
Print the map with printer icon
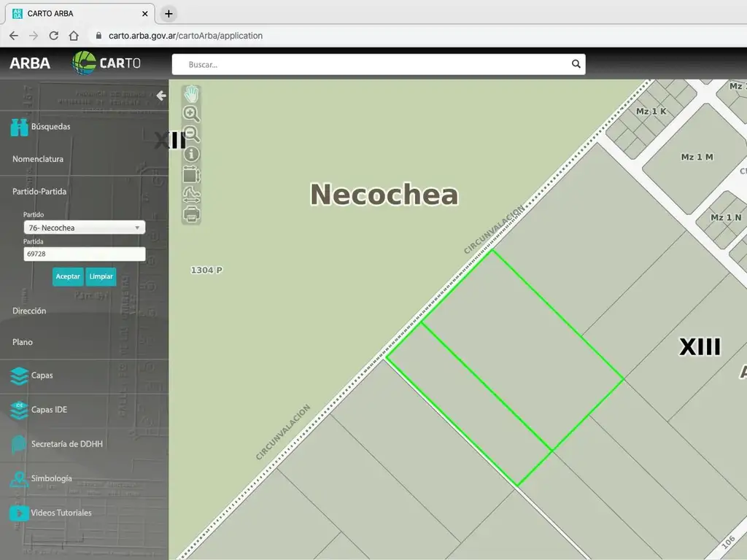point(191,214)
